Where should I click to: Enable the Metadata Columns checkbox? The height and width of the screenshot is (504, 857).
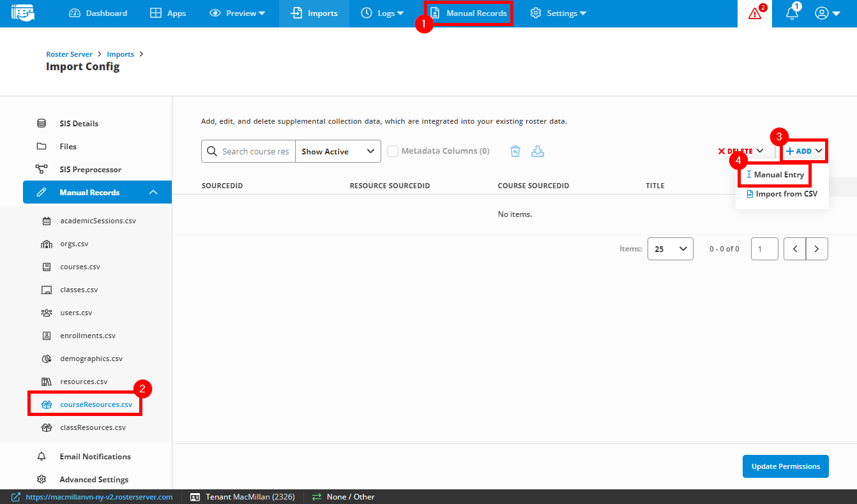coord(393,151)
